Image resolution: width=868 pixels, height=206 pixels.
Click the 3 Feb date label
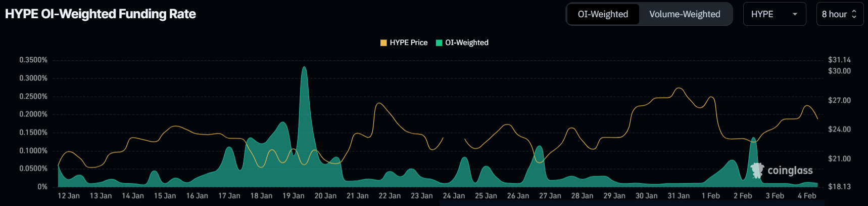775,196
